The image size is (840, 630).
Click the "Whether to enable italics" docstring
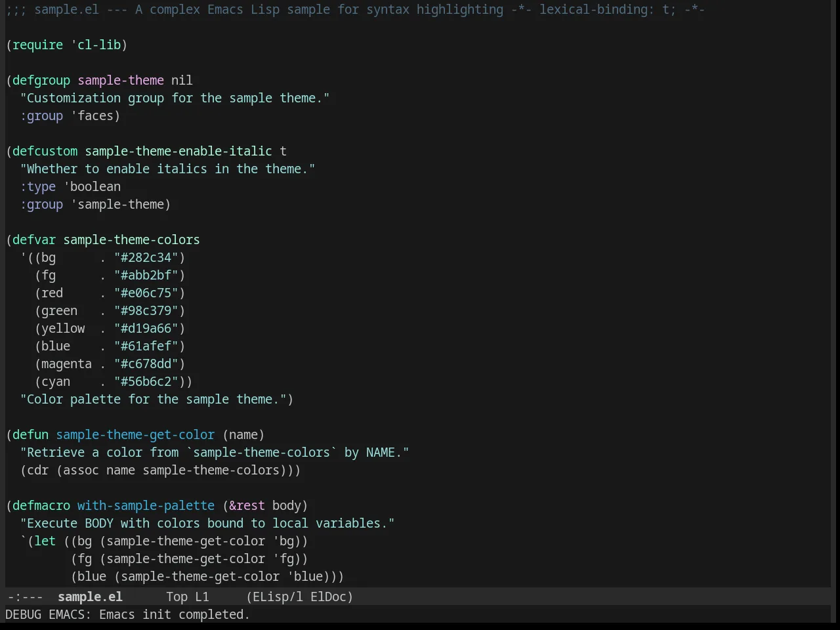click(167, 169)
